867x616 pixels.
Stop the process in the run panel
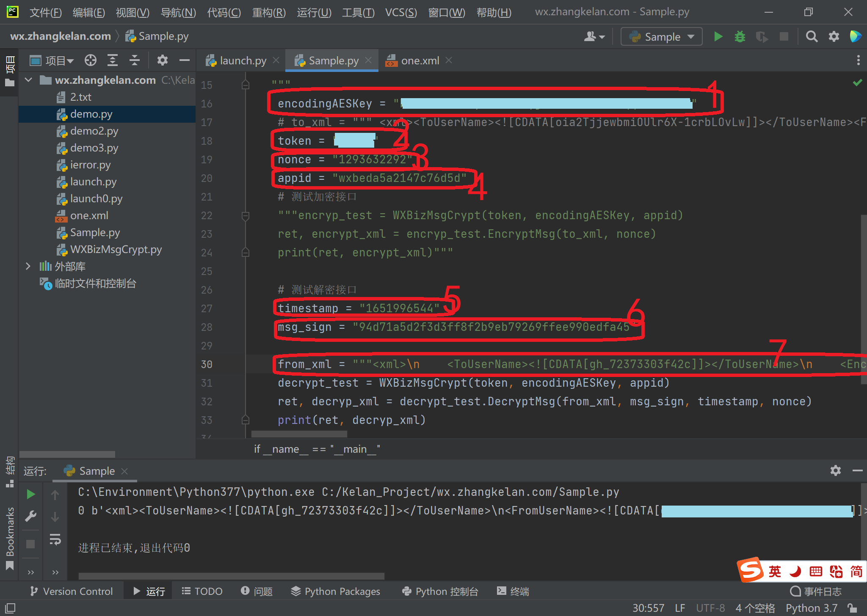tap(30, 544)
